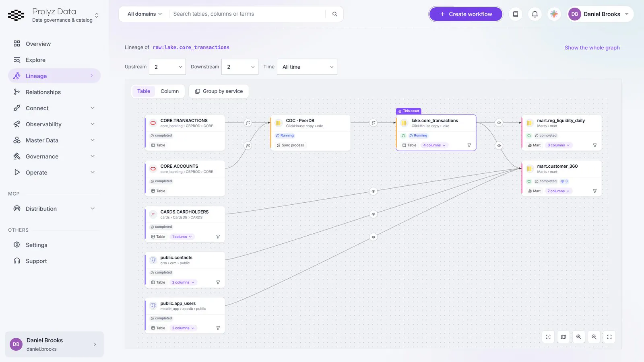Open the Upstream depth dropdown
Image resolution: width=644 pixels, height=362 pixels.
coord(167,67)
